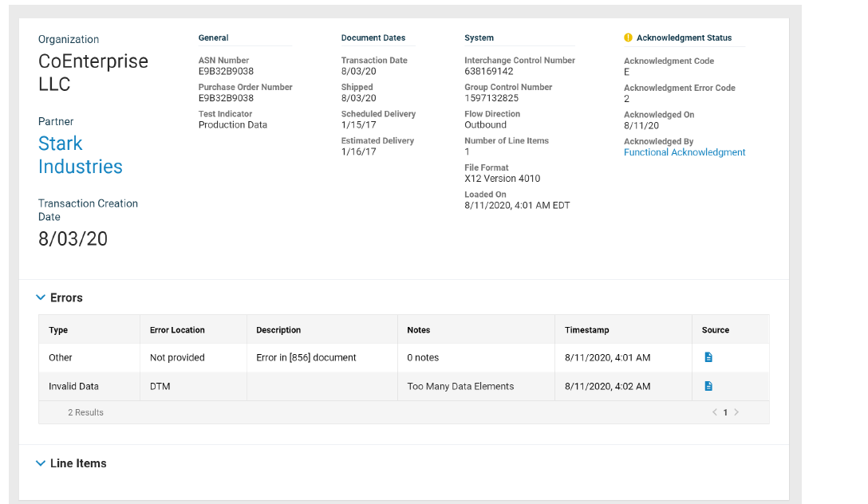868x504 pixels.
Task: Click Loaded On '8/11/2020, 4:01 AM EDT'
Action: coord(517,205)
